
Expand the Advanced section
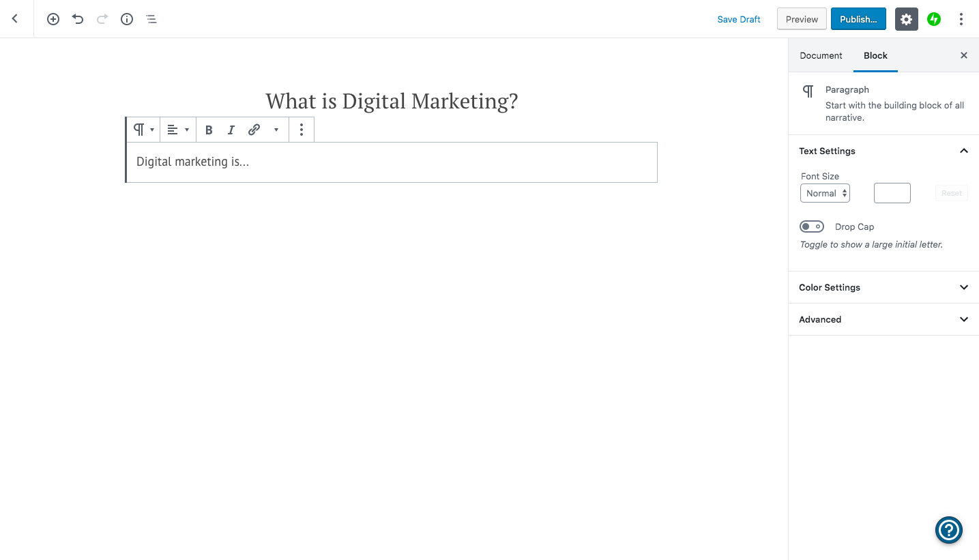(883, 319)
